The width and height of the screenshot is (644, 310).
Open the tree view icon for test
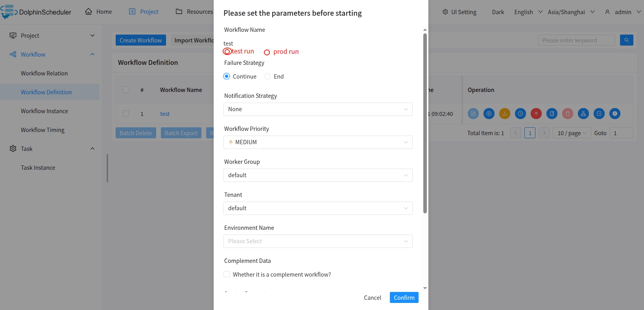point(583,114)
